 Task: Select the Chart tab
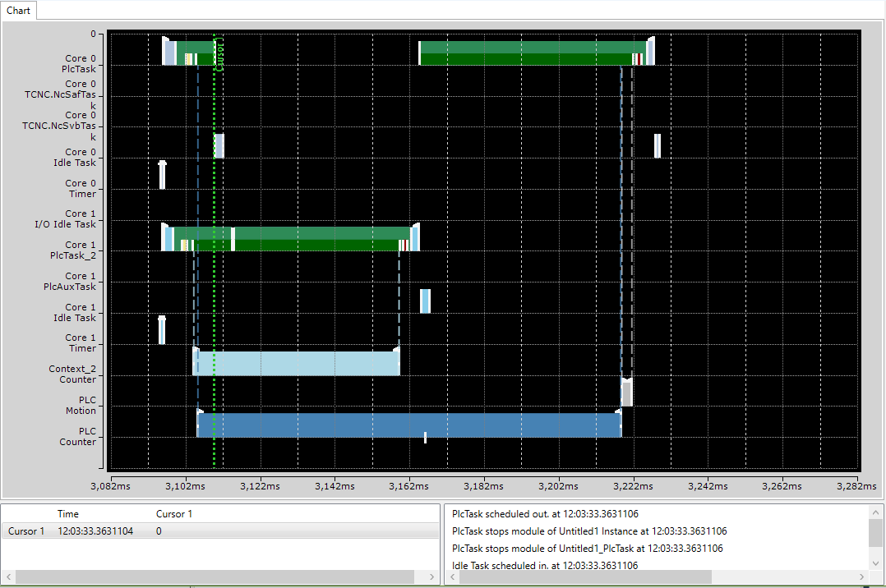click(x=19, y=10)
